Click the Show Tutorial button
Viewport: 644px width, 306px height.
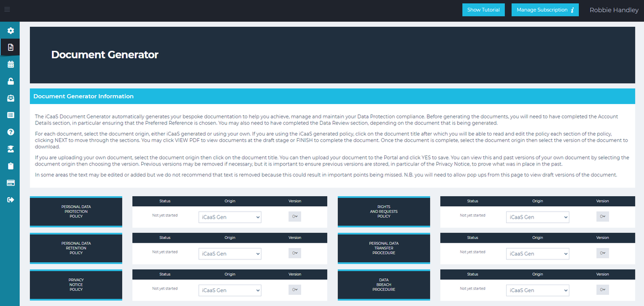[484, 10]
